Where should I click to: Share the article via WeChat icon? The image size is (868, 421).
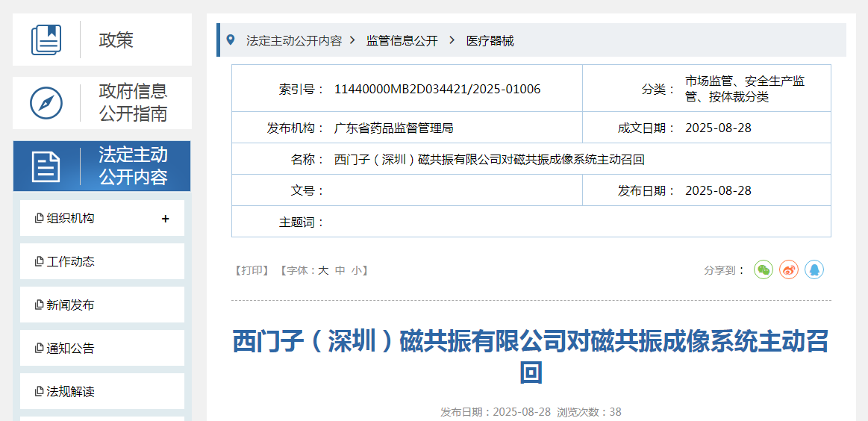point(763,269)
